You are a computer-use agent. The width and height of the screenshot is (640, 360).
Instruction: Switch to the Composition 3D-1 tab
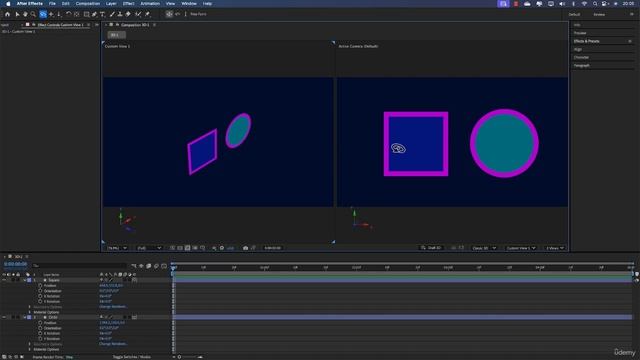point(135,25)
